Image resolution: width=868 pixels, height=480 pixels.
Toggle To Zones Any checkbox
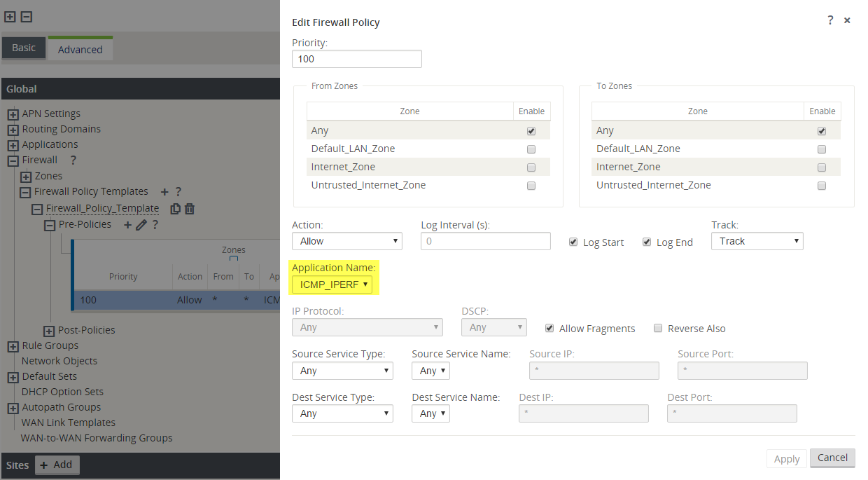pyautogui.click(x=822, y=131)
